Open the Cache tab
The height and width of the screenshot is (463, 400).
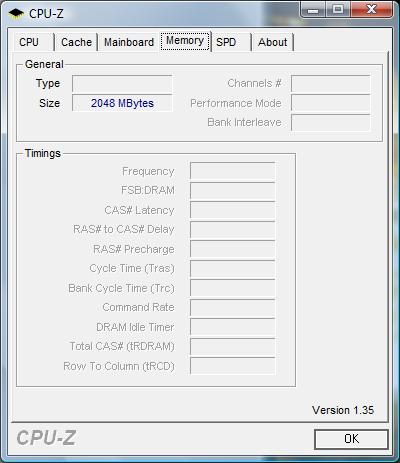click(x=76, y=42)
